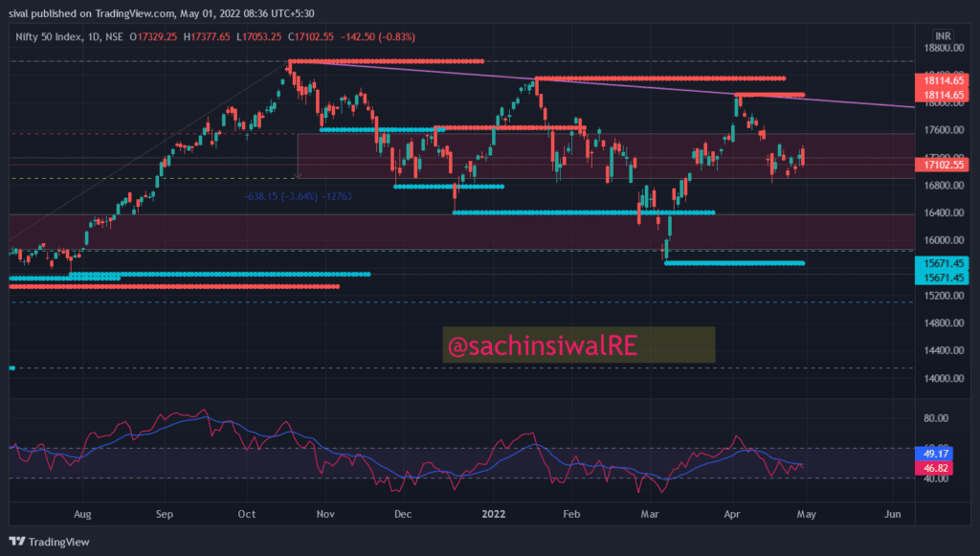Click the TradingView logo
Screen dimensions: 980x556
pos(50,542)
